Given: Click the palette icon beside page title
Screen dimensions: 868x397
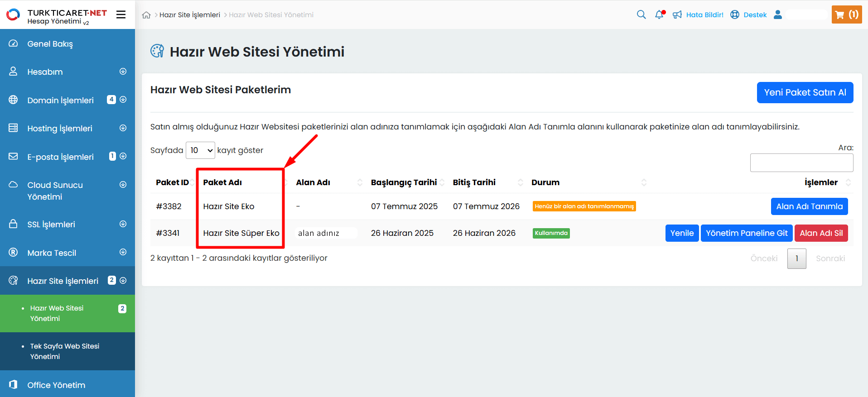Looking at the screenshot, I should pyautogui.click(x=157, y=51).
